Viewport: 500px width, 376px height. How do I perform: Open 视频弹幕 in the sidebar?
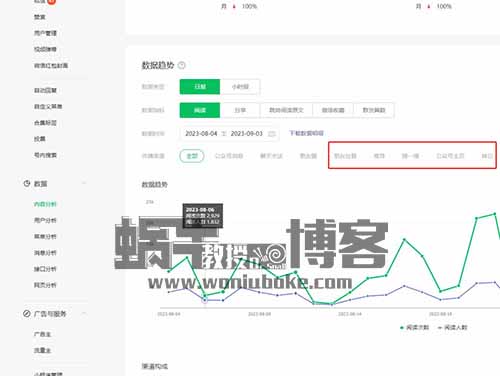pos(45,49)
